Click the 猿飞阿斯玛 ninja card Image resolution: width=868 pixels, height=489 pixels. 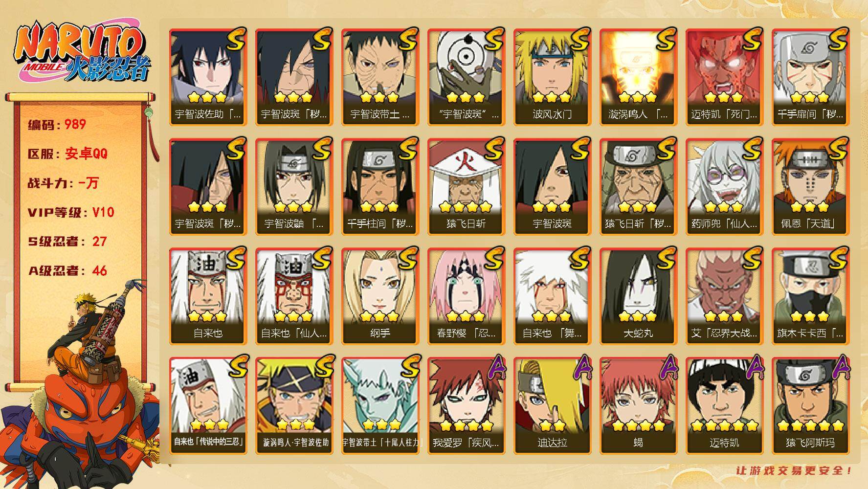pos(810,405)
